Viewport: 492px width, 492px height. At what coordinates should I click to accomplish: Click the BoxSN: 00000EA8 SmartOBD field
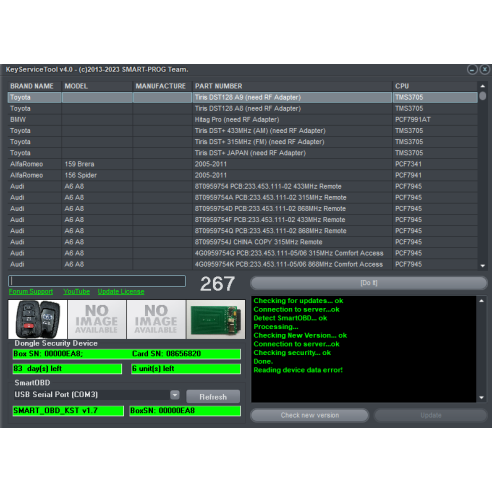(x=185, y=411)
